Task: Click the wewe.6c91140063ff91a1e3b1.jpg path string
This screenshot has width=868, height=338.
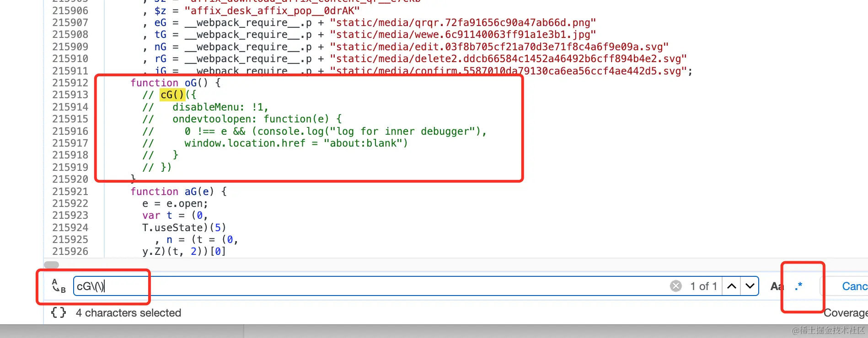Action: pos(463,34)
